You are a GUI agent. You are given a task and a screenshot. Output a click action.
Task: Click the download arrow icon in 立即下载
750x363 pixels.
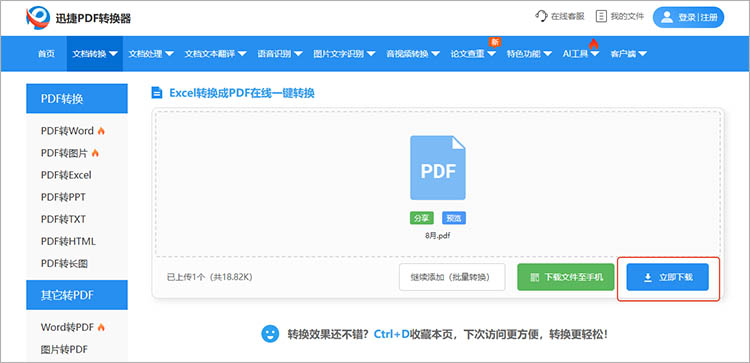click(x=648, y=277)
